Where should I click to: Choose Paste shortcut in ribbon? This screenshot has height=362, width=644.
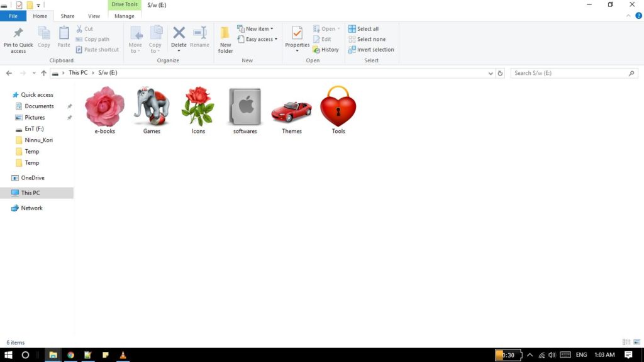(x=97, y=49)
